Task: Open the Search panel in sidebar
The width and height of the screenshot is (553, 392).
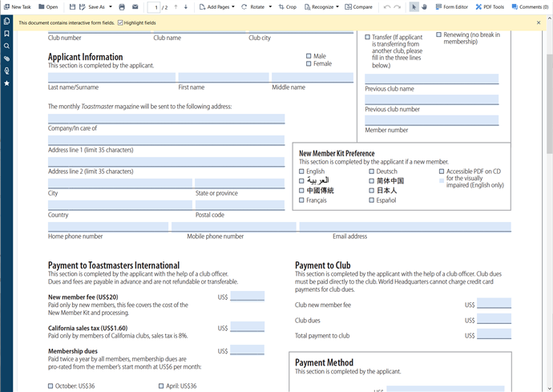Action: [6, 46]
